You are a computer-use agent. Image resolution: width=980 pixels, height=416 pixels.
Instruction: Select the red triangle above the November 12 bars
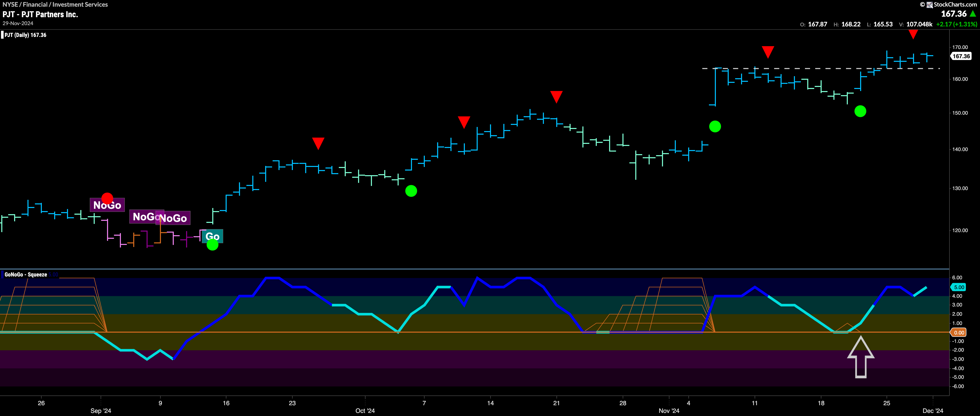pos(768,52)
